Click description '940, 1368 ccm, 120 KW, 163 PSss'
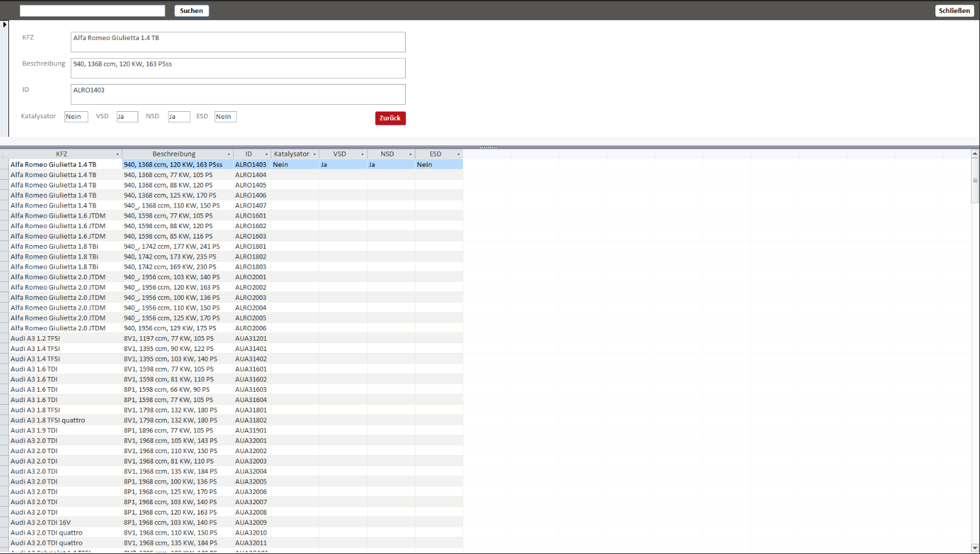 point(178,165)
